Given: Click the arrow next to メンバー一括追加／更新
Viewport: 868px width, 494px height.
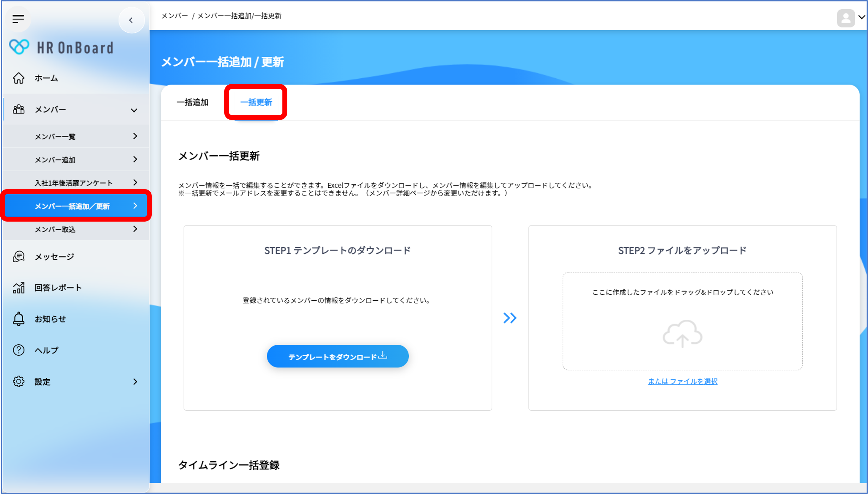Looking at the screenshot, I should tap(135, 206).
